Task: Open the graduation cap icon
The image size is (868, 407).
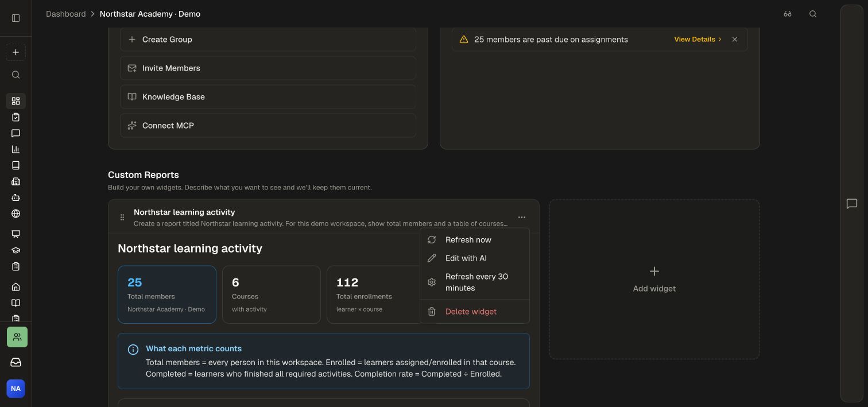Action: click(15, 250)
